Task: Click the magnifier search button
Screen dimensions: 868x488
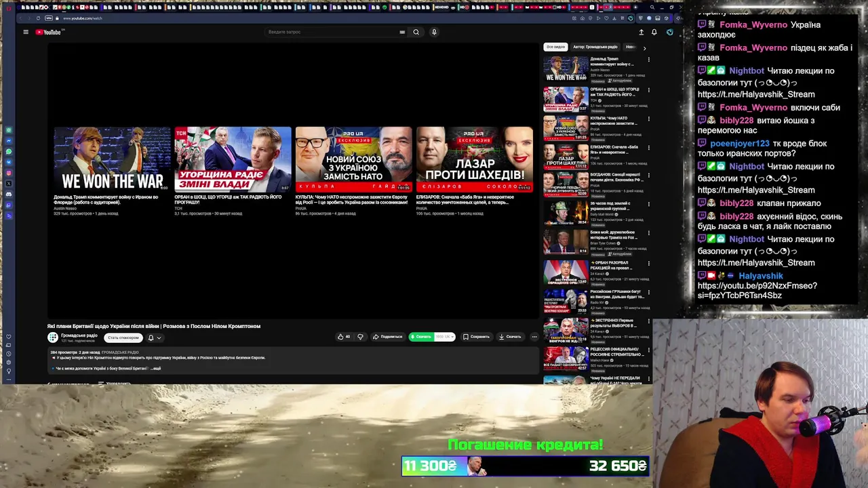Action: [x=416, y=32]
